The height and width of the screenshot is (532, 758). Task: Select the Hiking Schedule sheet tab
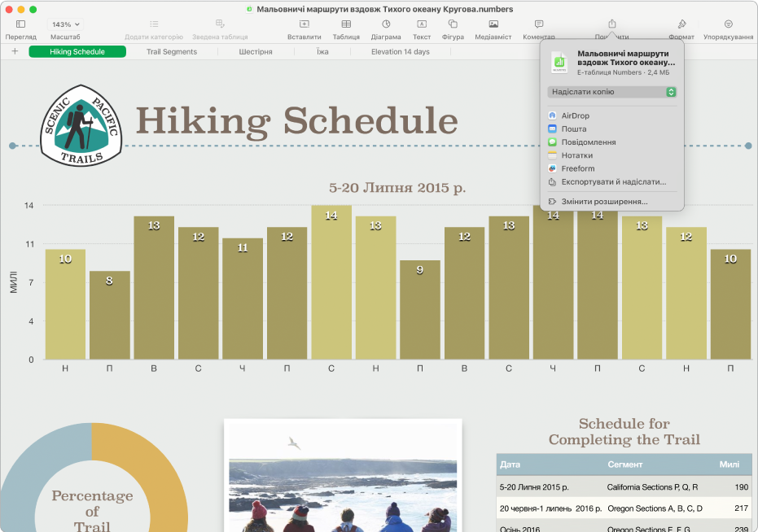(x=77, y=52)
